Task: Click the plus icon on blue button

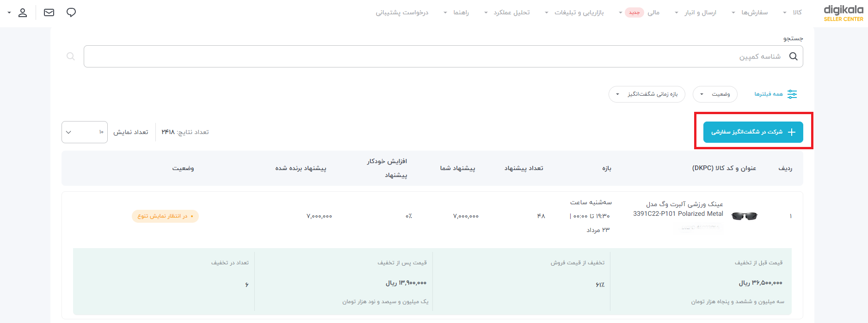Action: [x=792, y=132]
